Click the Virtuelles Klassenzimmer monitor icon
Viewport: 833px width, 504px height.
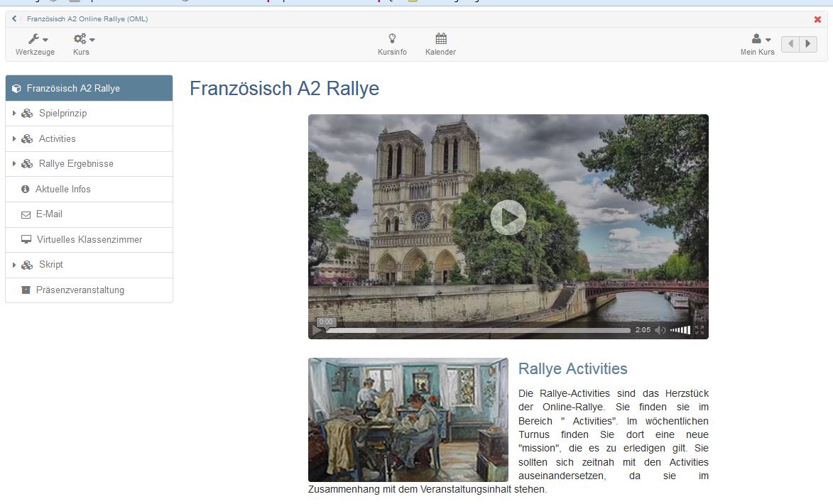27,240
